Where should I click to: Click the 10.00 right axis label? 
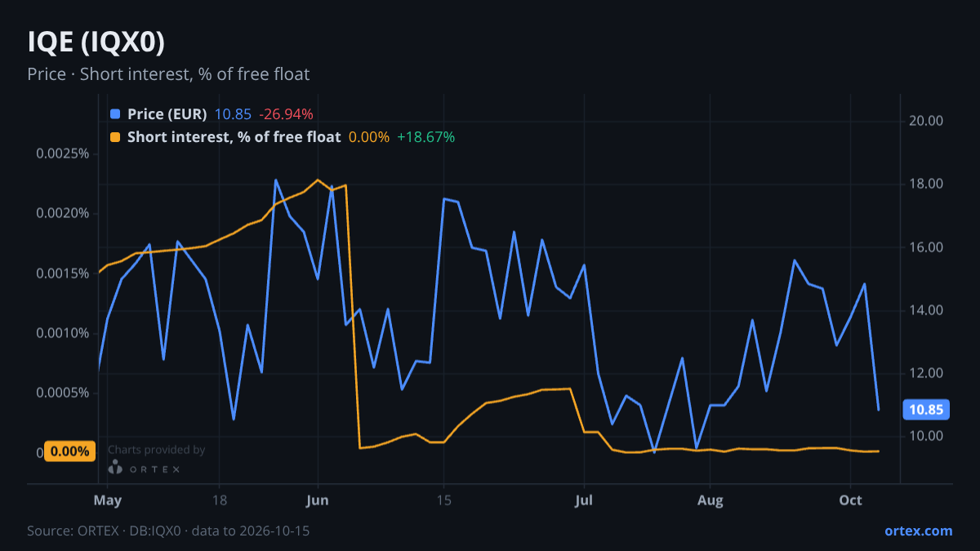tap(925, 436)
